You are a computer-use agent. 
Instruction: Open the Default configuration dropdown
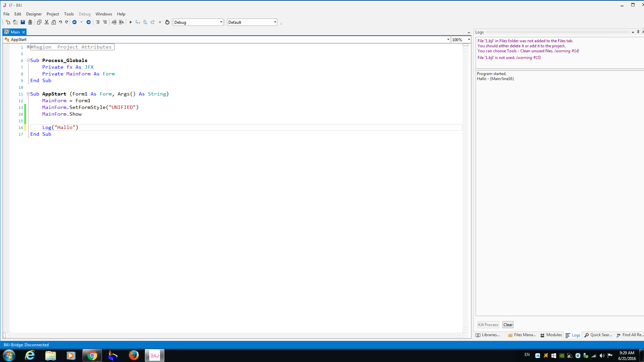(x=275, y=22)
